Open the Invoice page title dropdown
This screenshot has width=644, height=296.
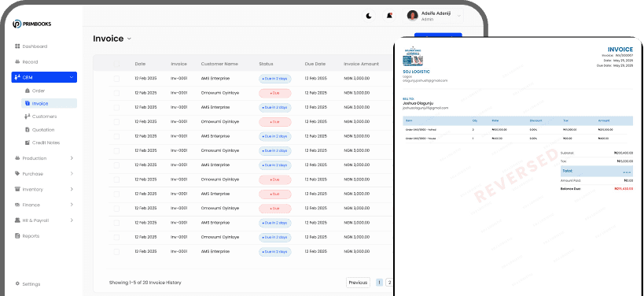[x=129, y=39]
